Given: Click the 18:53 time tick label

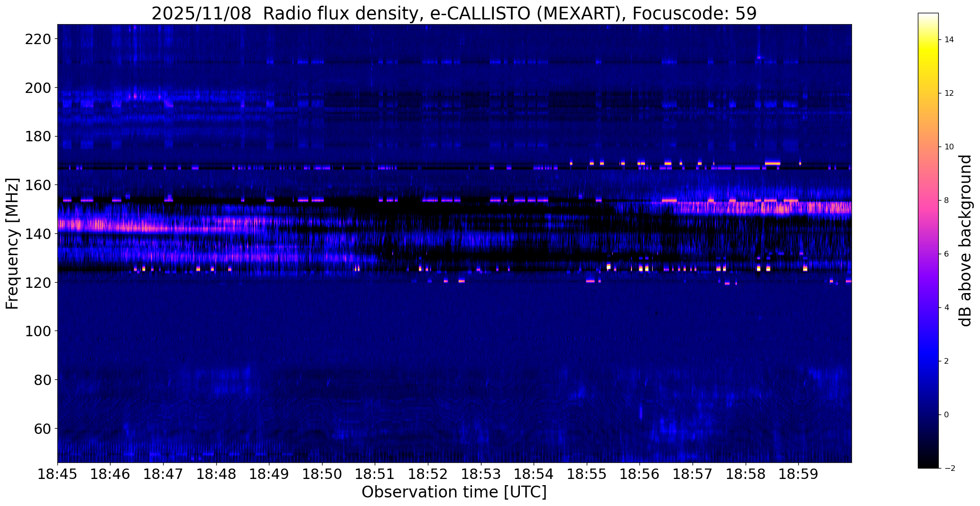Looking at the screenshot, I should [x=481, y=474].
